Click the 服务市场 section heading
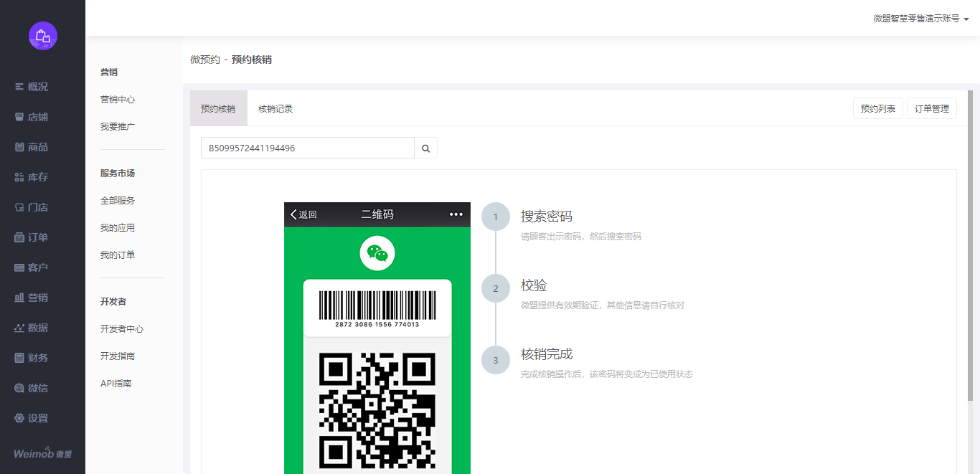 (118, 174)
